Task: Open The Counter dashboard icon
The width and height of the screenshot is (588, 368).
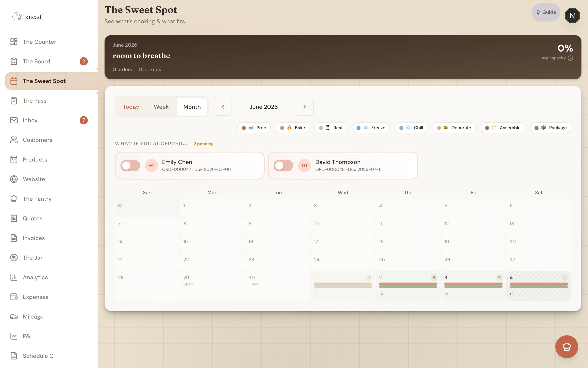Action: point(14,42)
